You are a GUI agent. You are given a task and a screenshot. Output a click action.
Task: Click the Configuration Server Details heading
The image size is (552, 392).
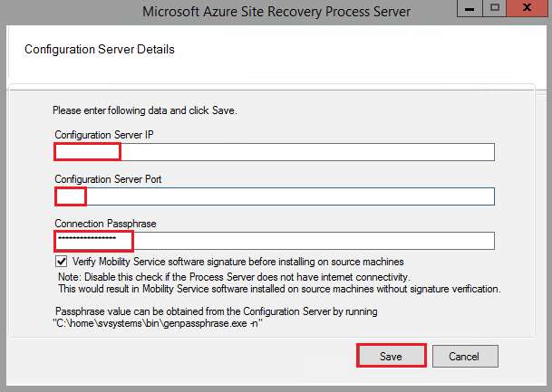100,49
